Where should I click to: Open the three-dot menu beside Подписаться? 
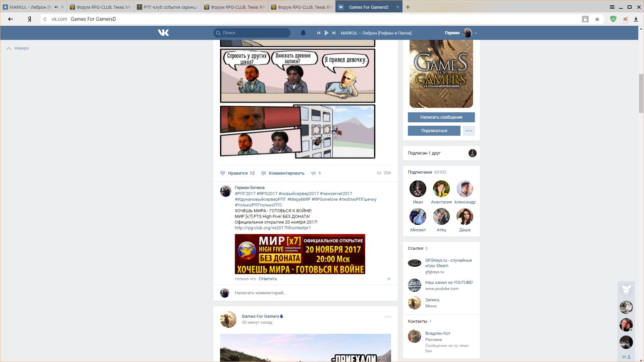(x=469, y=131)
